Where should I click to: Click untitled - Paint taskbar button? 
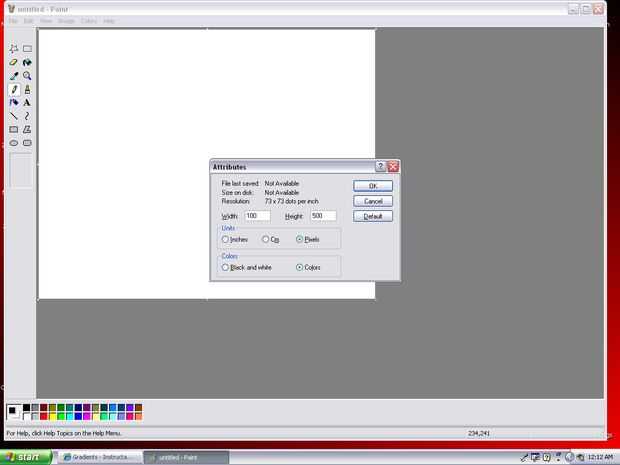click(x=186, y=457)
